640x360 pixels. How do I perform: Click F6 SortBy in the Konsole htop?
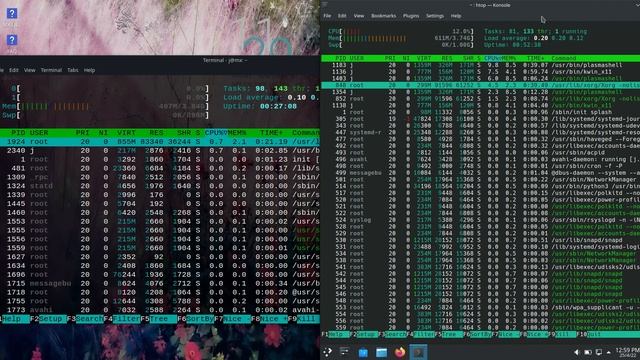(x=477, y=334)
